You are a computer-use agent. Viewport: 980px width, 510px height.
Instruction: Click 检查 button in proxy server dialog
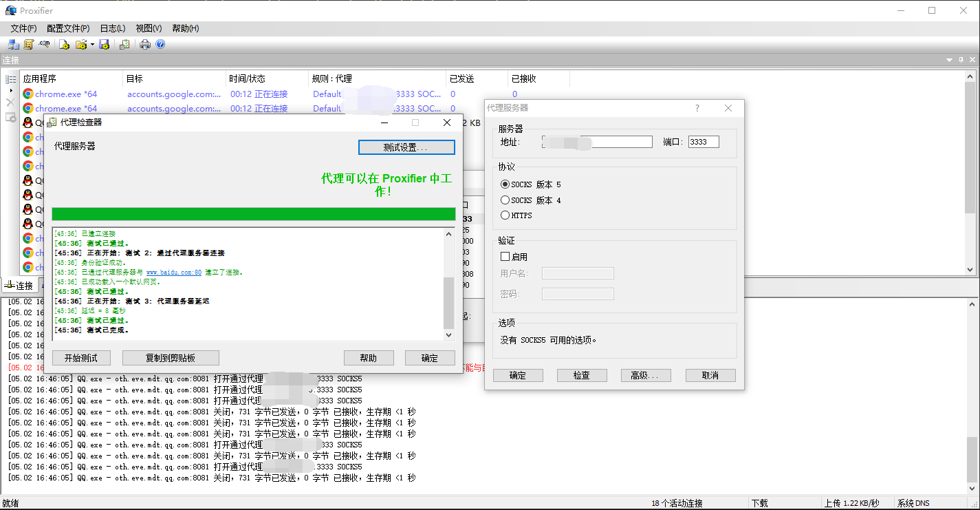tap(582, 375)
